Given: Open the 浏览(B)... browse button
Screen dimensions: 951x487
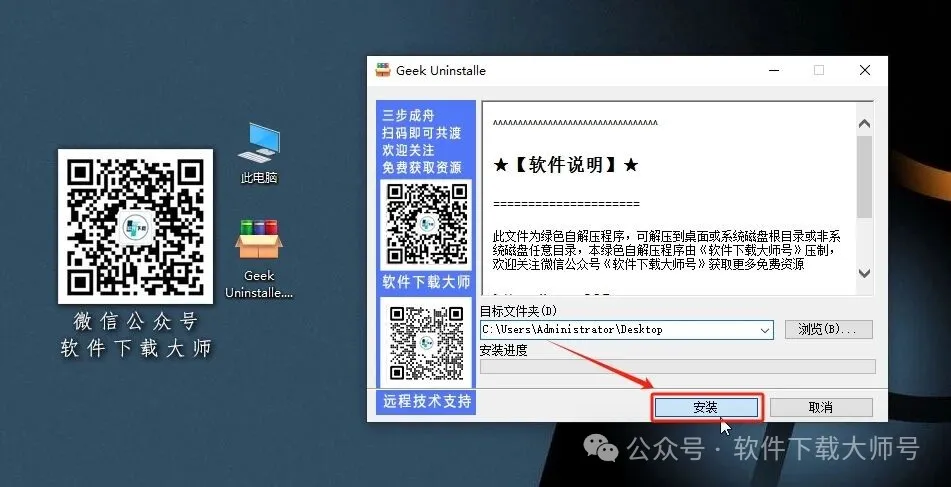Looking at the screenshot, I should coord(828,329).
